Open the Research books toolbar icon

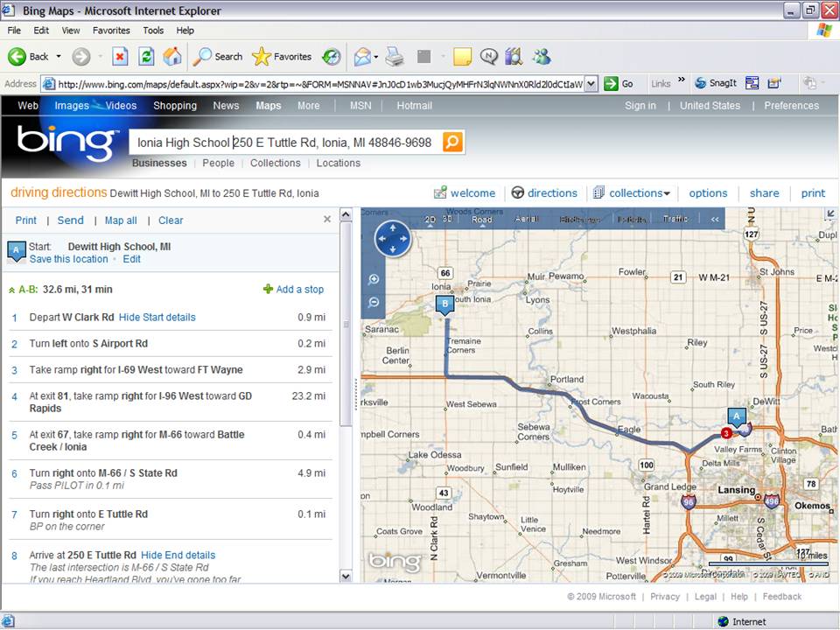coord(514,56)
